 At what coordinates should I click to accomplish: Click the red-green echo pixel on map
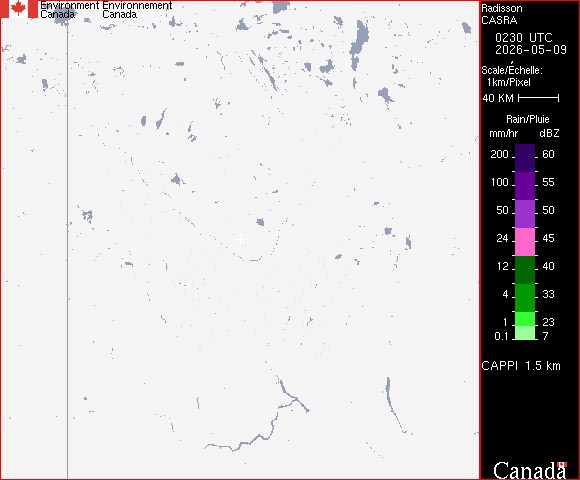pos(217,202)
